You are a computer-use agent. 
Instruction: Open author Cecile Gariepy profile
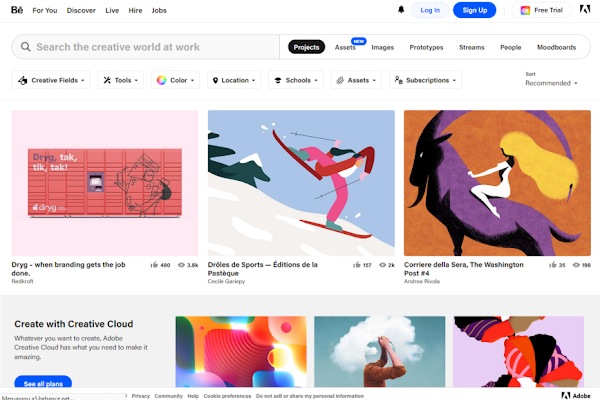226,281
